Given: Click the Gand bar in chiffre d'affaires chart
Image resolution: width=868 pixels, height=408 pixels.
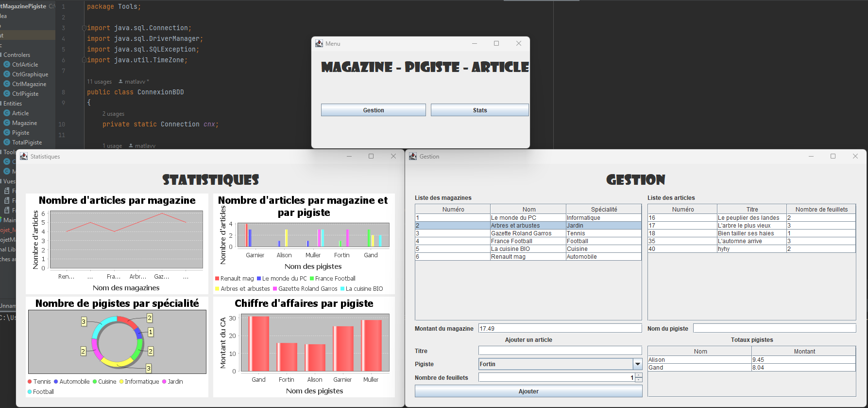Looking at the screenshot, I should pyautogui.click(x=258, y=344).
